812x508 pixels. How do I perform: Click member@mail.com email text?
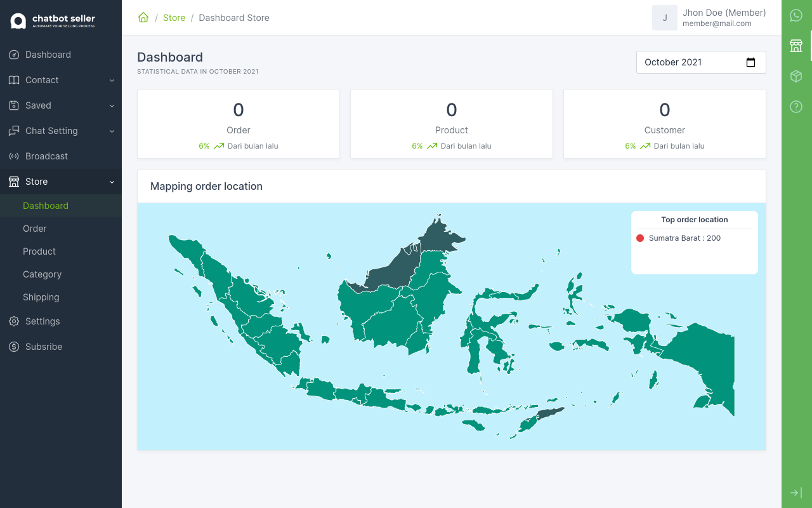click(x=717, y=23)
